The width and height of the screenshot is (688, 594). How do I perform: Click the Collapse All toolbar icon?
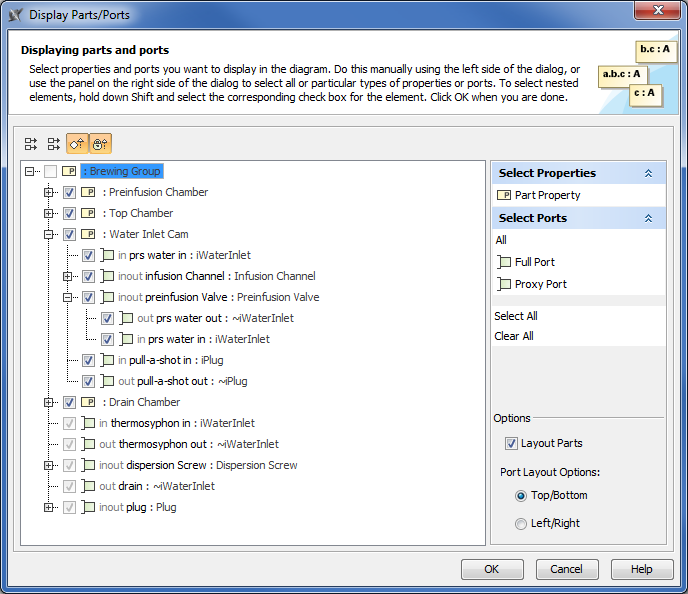pos(54,144)
